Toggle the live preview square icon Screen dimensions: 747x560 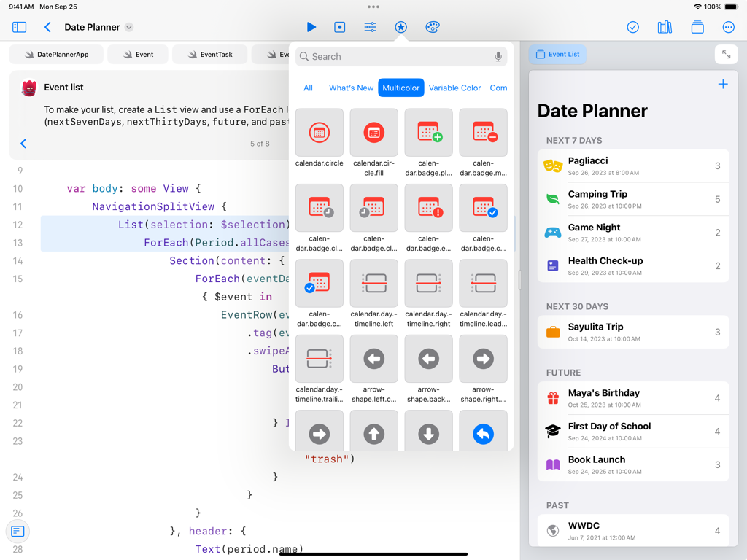339,27
